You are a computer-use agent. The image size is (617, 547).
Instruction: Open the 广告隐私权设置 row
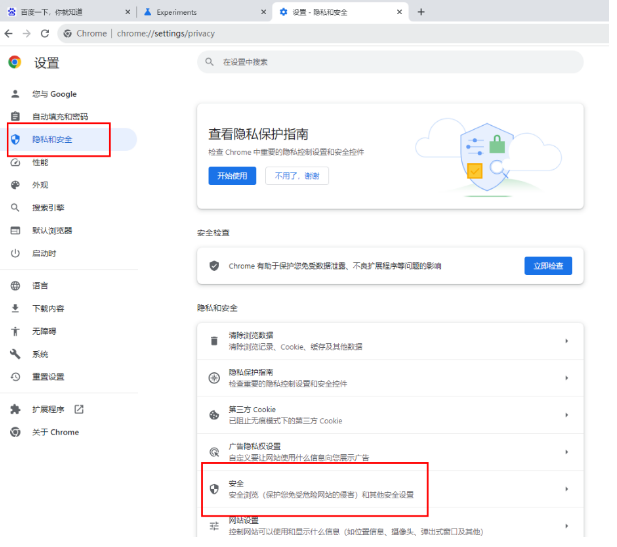[x=390, y=452]
